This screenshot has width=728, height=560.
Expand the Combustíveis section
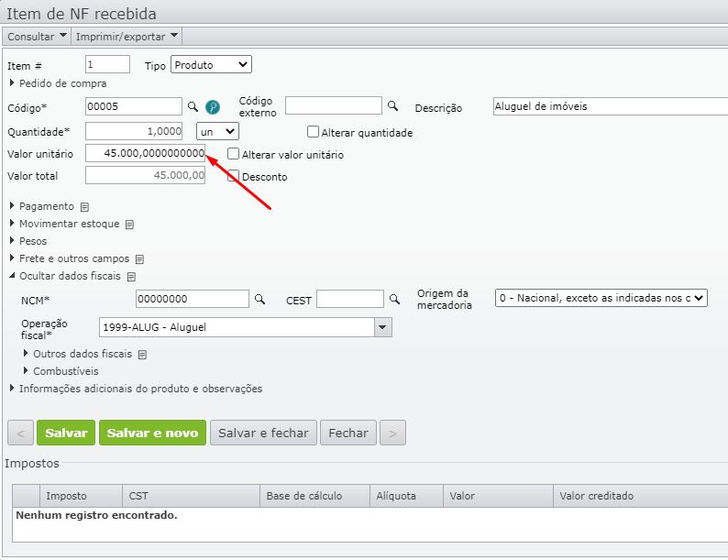point(61,371)
